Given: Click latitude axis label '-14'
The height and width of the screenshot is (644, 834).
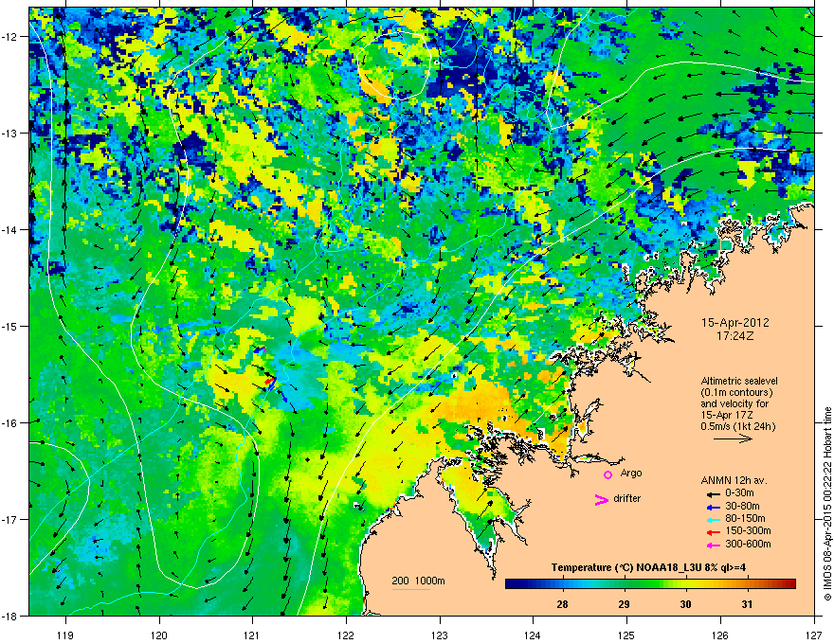Looking at the screenshot, I should coord(9,229).
